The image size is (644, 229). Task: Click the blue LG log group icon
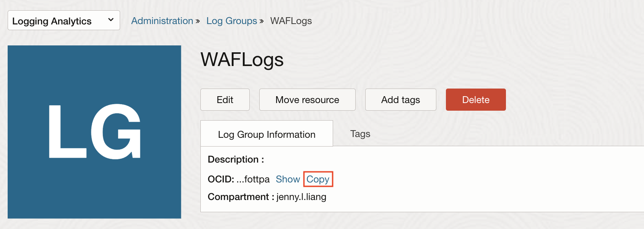point(94,132)
